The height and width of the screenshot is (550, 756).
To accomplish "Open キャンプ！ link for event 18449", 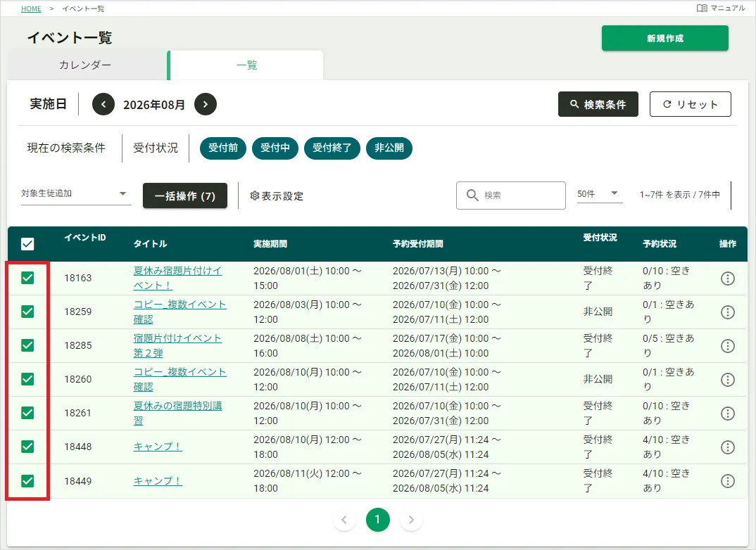I will [158, 480].
